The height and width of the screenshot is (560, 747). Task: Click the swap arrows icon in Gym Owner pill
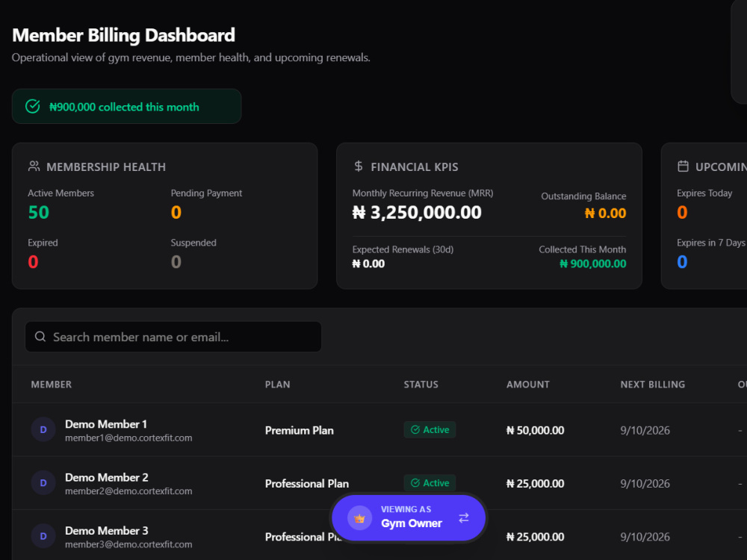[464, 517]
